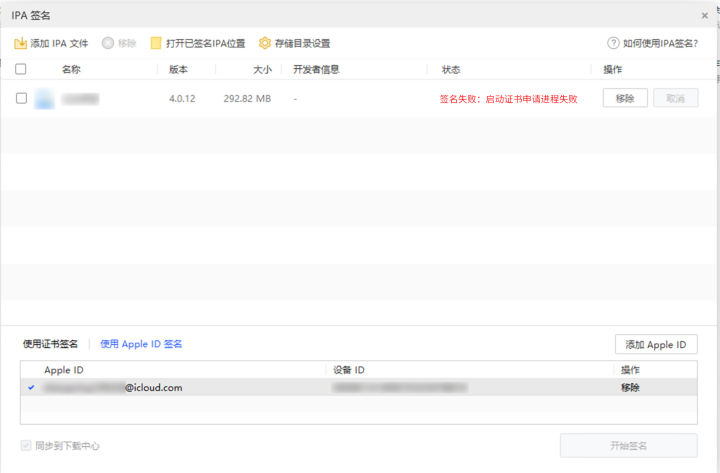Click the 取消 button in the IPA row
The width and height of the screenshot is (720, 473).
[675, 98]
